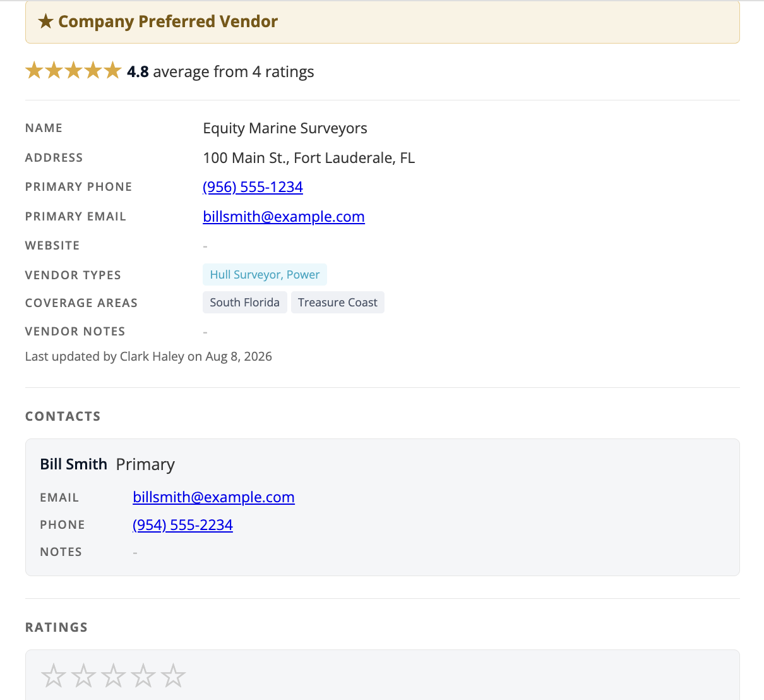Pick the fourth empty rating star
The image size is (764, 700).
click(x=143, y=676)
